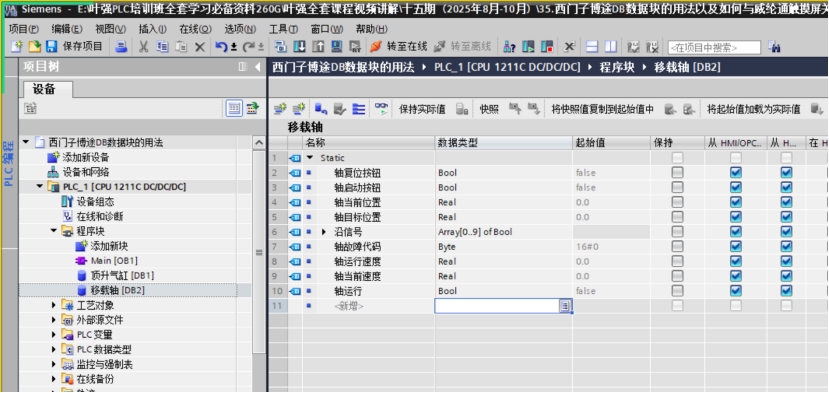This screenshot has width=829, height=393.
Task: Click the Insert row icon in DB toolbar
Action: tap(280, 109)
